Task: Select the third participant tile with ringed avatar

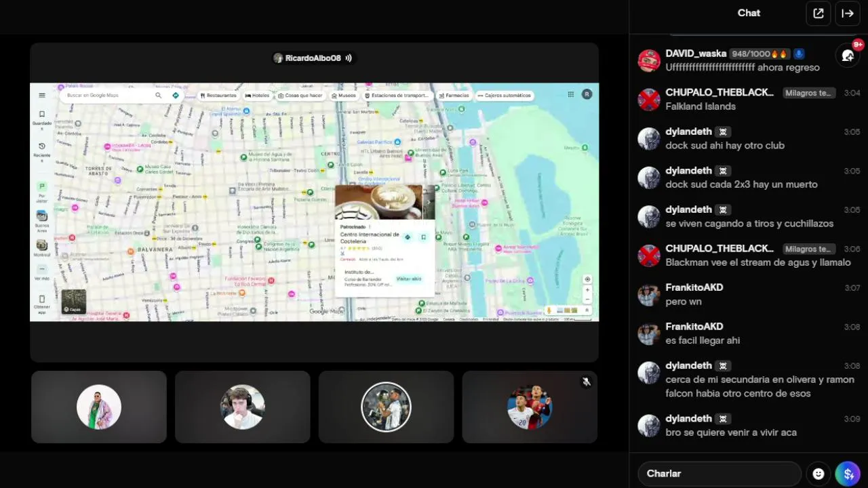Action: coord(386,407)
